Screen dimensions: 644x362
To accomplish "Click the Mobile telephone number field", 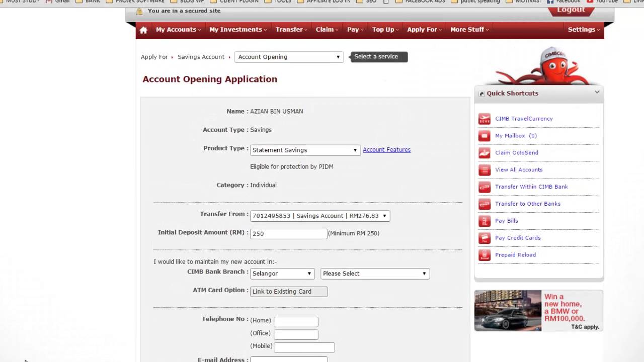I will click(x=304, y=347).
